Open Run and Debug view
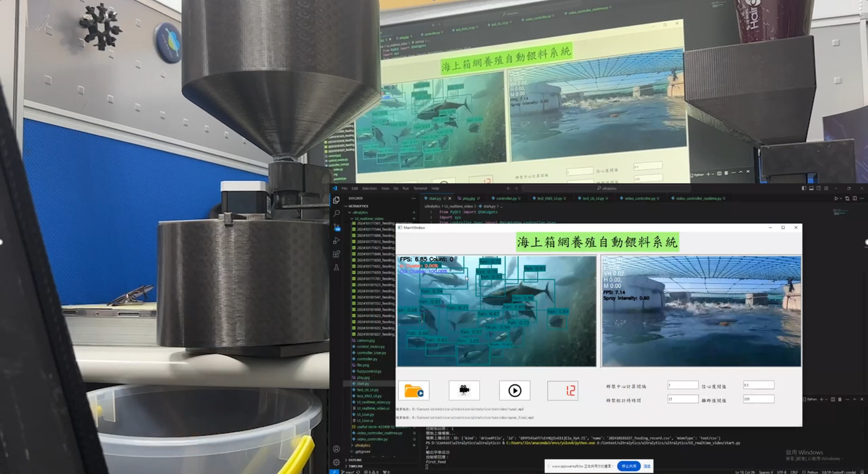This screenshot has height=474, width=868. [336, 241]
